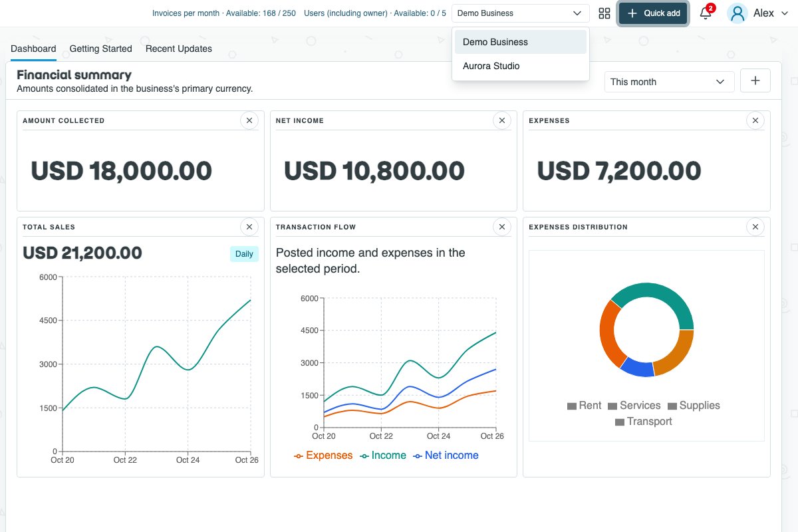
Task: Open the Getting Started tab
Action: (x=100, y=49)
